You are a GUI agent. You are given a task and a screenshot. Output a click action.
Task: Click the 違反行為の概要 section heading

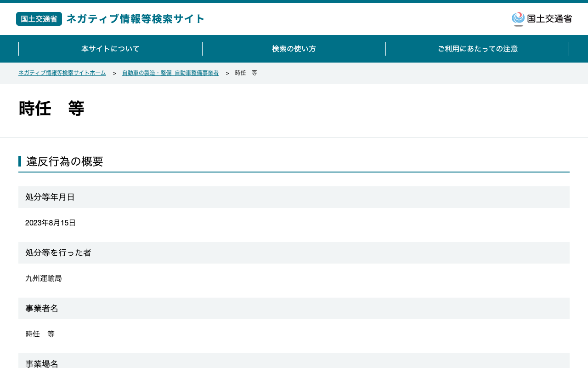coord(65,161)
